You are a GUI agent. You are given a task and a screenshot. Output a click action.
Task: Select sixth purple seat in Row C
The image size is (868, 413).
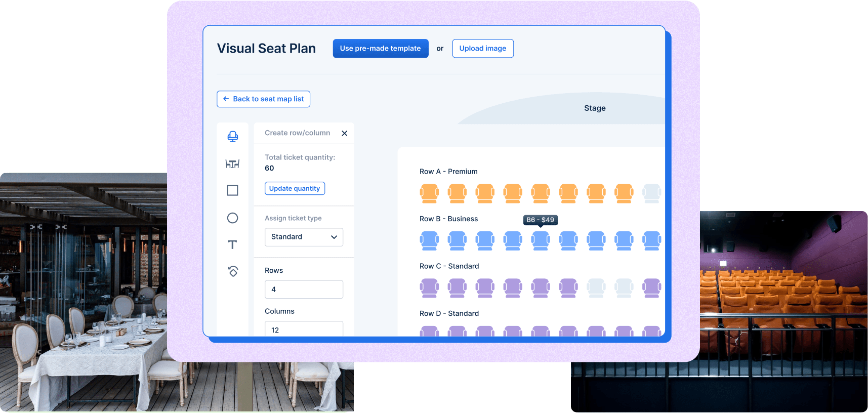point(568,288)
